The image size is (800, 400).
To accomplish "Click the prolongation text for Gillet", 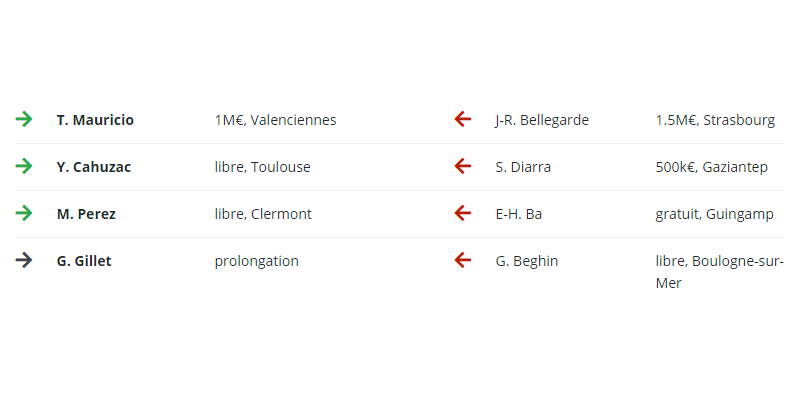I will click(257, 261).
